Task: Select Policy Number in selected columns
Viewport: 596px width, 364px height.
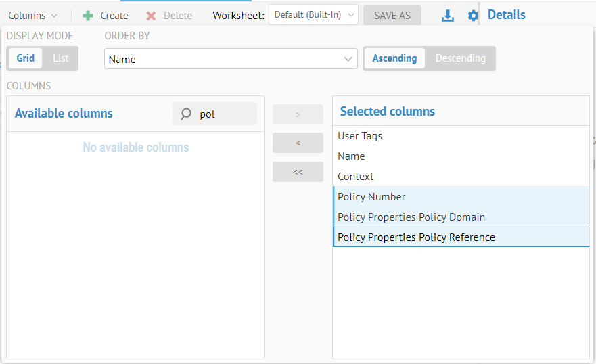Action: pos(371,197)
